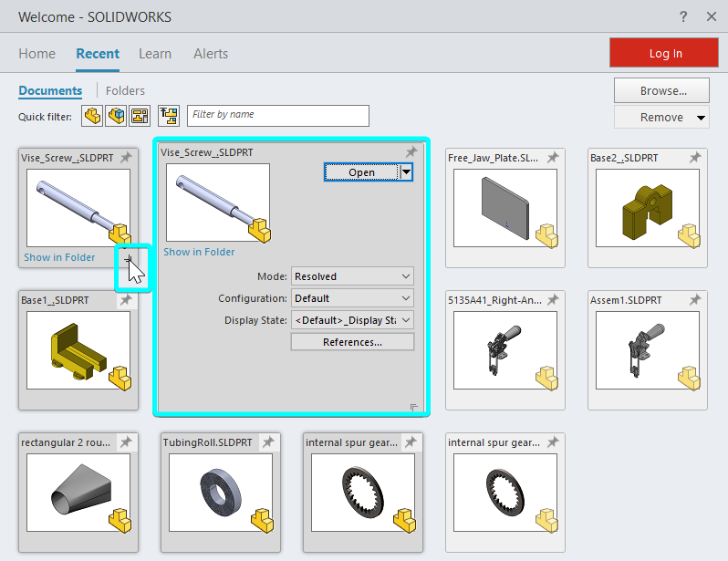Pin the Assem1.SLDPRT document

coord(695,300)
